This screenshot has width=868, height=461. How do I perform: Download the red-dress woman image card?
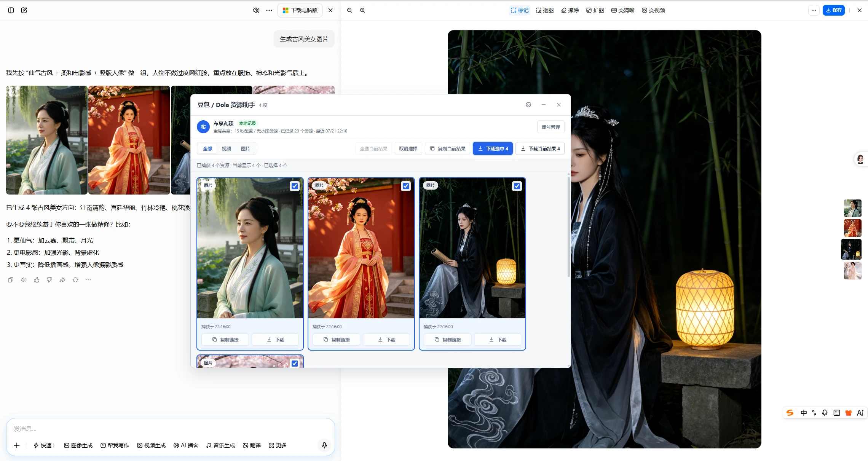click(386, 340)
